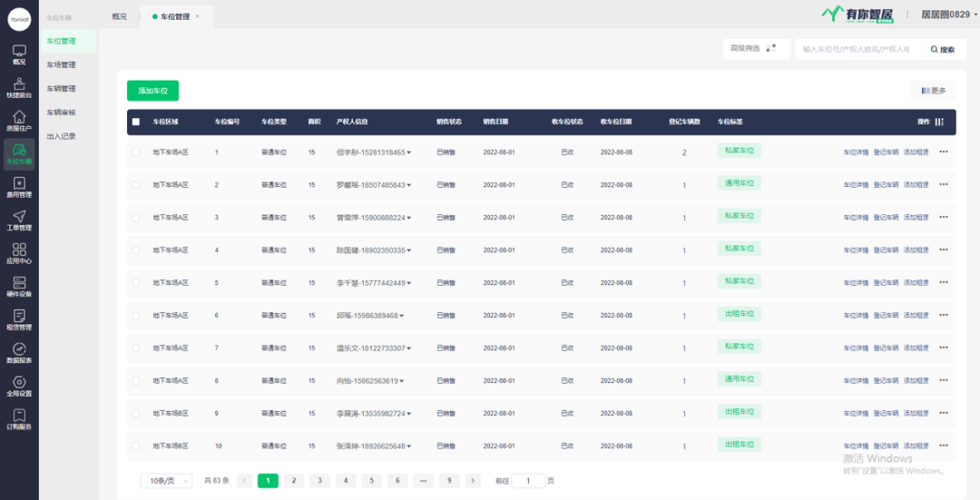
Task: Tick the select-all checkbox in table header
Action: (136, 122)
